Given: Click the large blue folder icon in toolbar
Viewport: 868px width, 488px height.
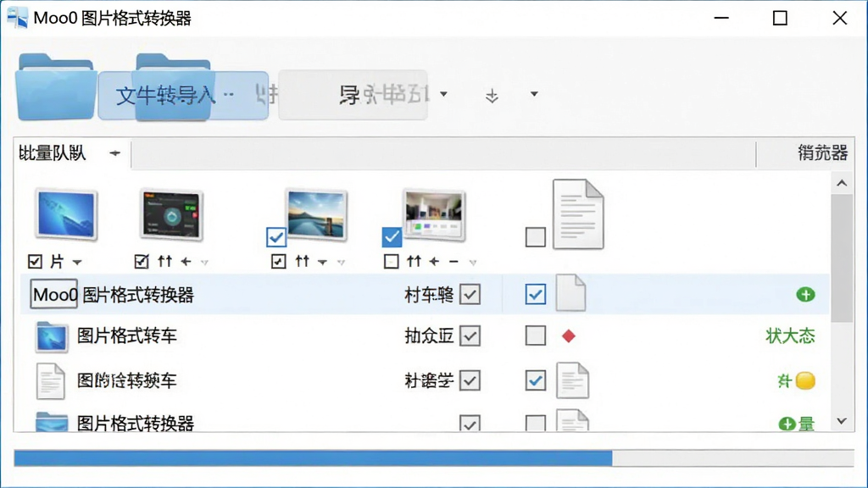Looking at the screenshot, I should tap(55, 87).
